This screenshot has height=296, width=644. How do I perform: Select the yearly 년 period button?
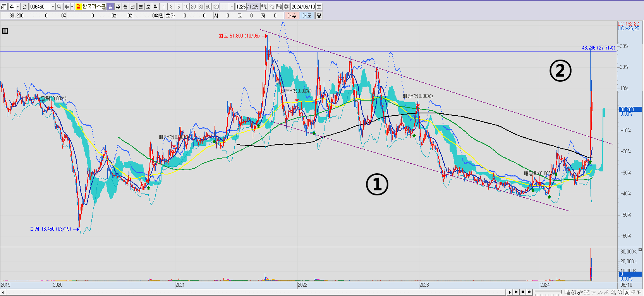click(132, 7)
